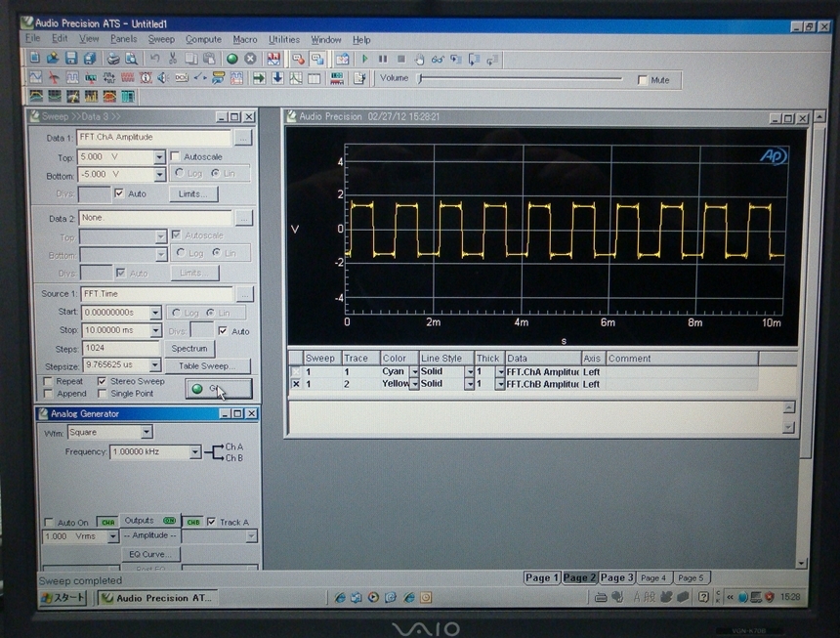
Task: Open the Compute menu
Action: (x=203, y=39)
